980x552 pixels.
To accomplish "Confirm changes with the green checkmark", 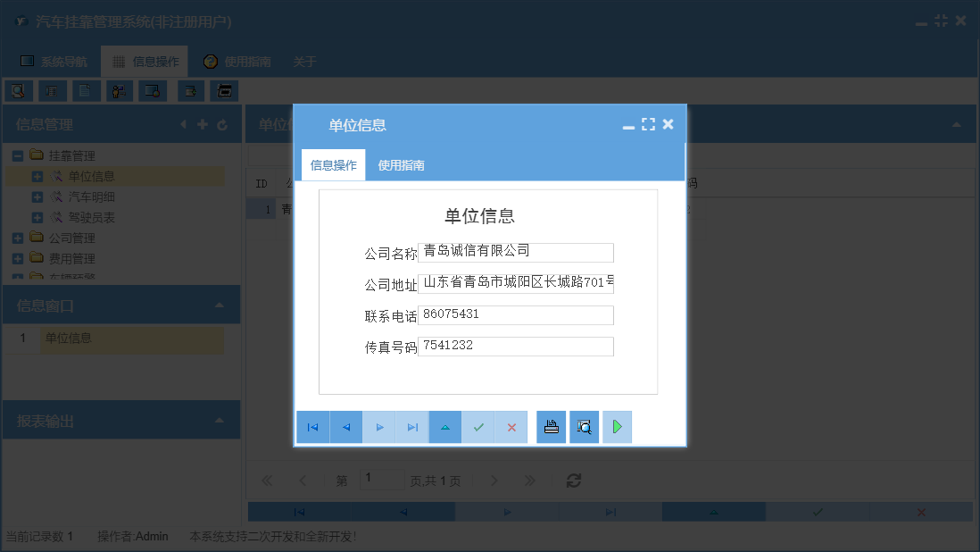I will pyautogui.click(x=478, y=427).
